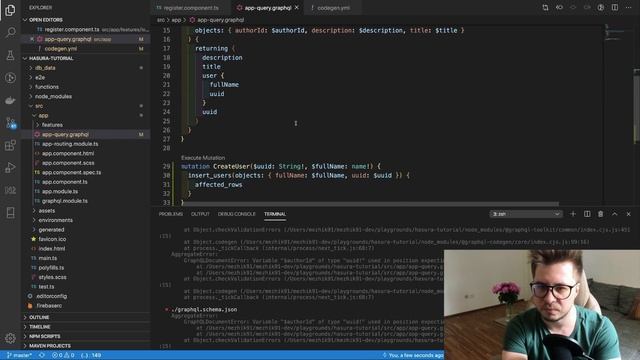Expand the assets folder
This screenshot has width=640, height=360.
click(x=47, y=211)
